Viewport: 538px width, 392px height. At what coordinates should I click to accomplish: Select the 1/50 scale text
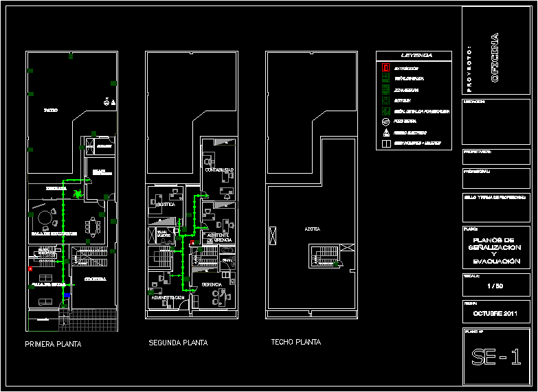(x=495, y=286)
